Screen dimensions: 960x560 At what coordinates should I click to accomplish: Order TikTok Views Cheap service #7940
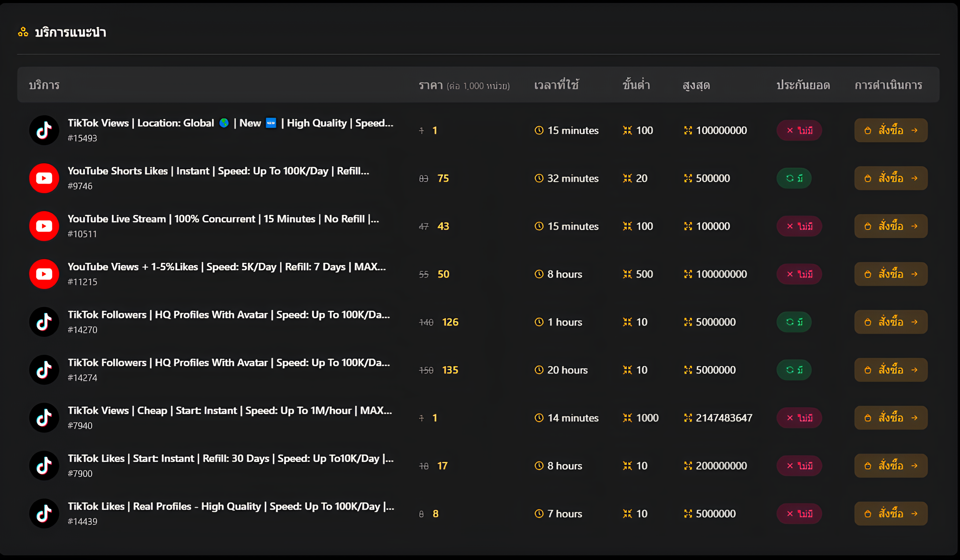pos(891,418)
